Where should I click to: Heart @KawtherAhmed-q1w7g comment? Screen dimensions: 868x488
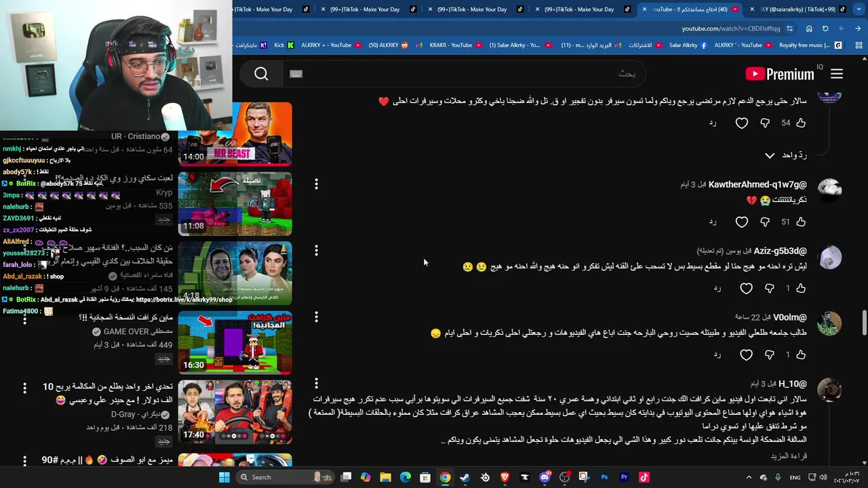click(x=742, y=222)
